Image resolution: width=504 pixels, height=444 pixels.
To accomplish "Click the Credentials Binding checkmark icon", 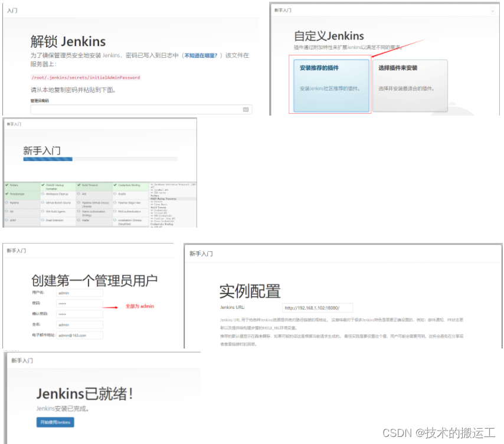I will coord(114,185).
